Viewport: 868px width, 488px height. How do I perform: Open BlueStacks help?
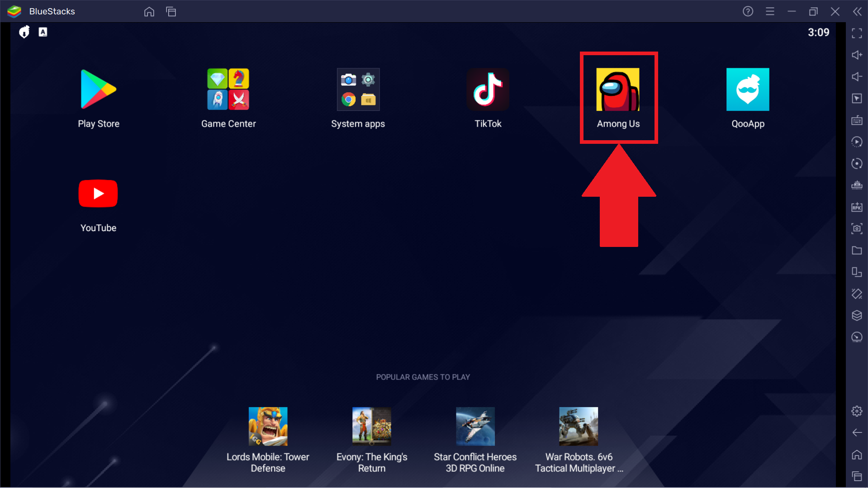tap(748, 11)
